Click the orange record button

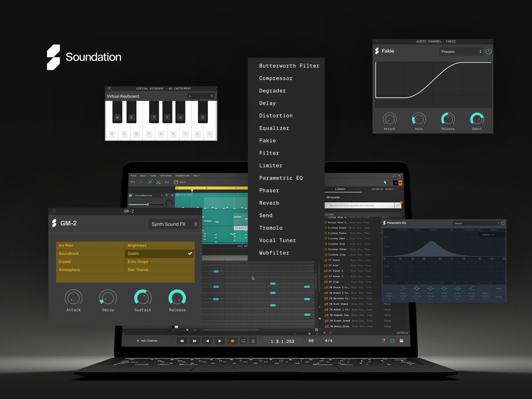(x=232, y=341)
